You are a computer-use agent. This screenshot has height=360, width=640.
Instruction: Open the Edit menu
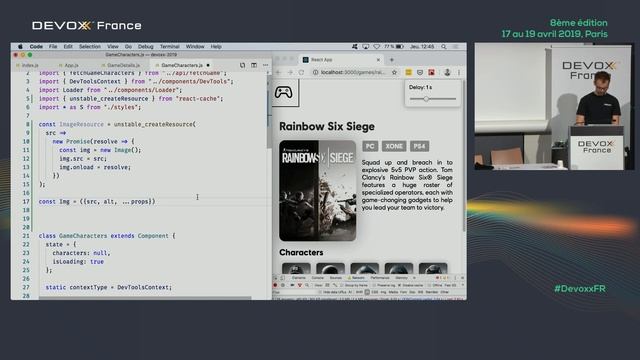[68, 47]
